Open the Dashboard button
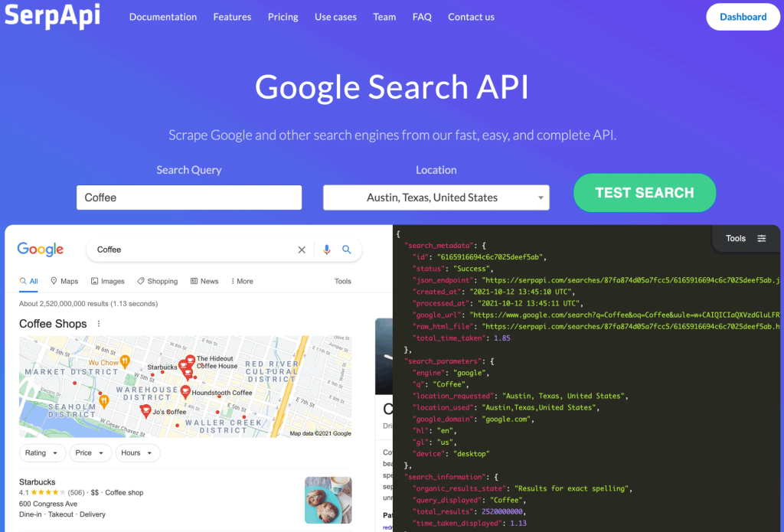The height and width of the screenshot is (532, 784). click(743, 17)
